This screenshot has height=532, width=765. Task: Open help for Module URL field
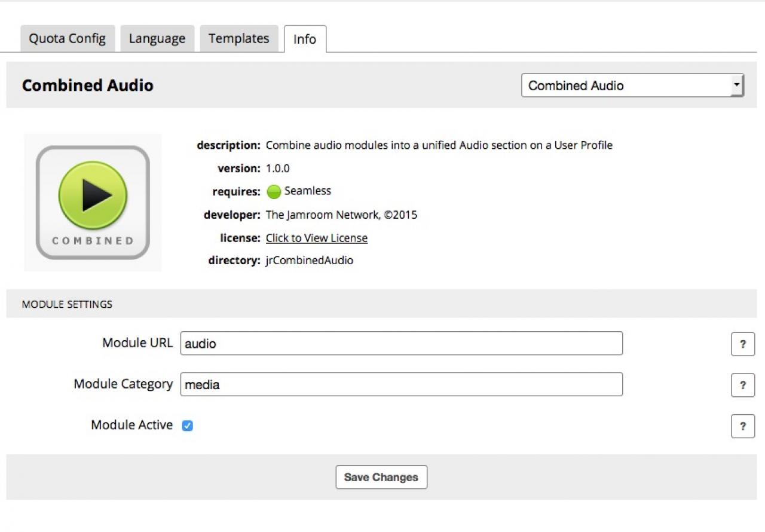pos(742,344)
